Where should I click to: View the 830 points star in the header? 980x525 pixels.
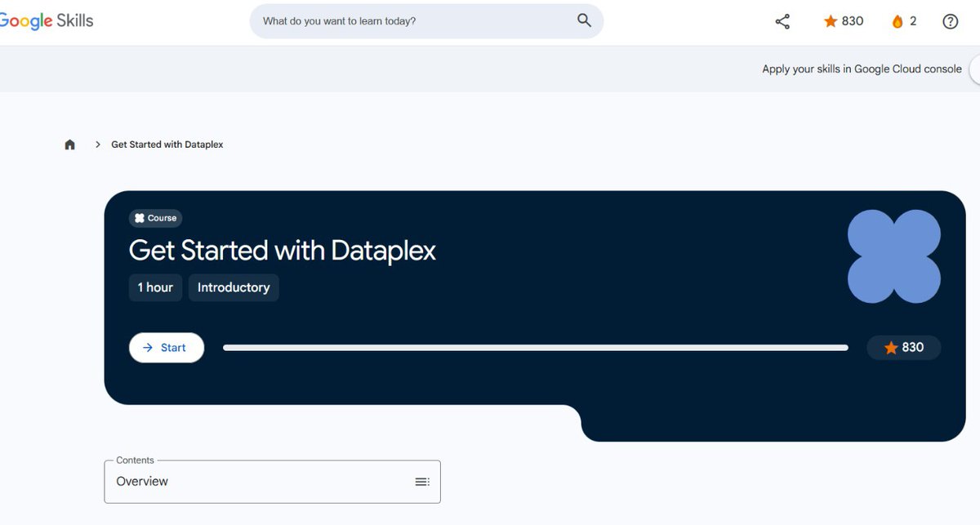pyautogui.click(x=844, y=21)
